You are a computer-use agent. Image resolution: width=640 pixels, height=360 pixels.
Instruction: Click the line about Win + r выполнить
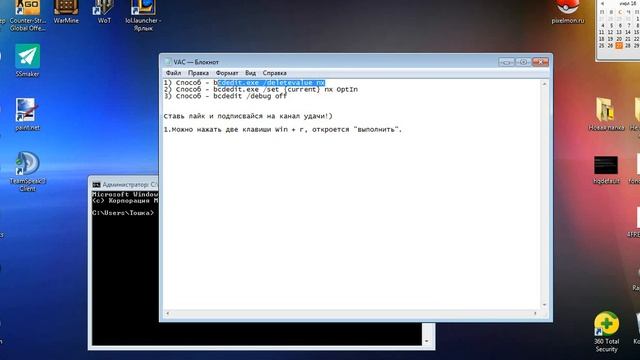(x=282, y=130)
